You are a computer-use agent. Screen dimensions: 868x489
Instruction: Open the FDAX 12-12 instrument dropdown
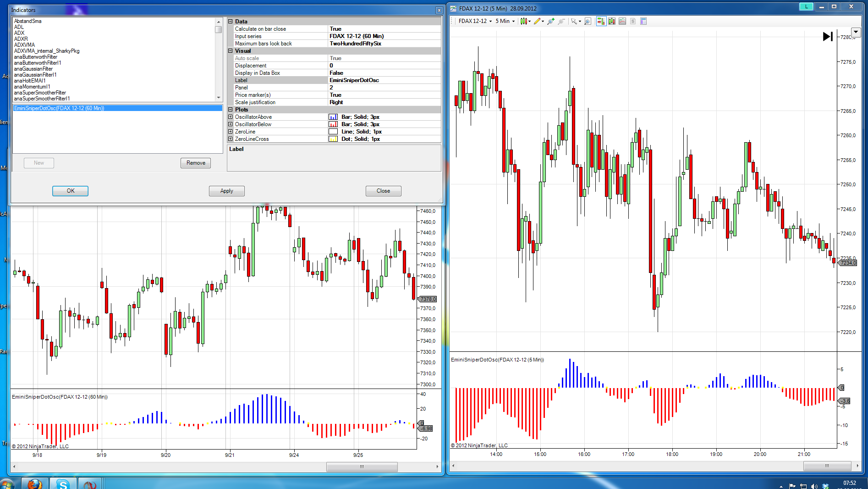475,21
